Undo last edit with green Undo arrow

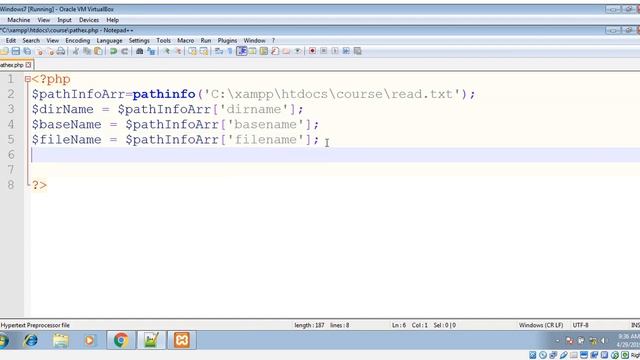click(113, 51)
